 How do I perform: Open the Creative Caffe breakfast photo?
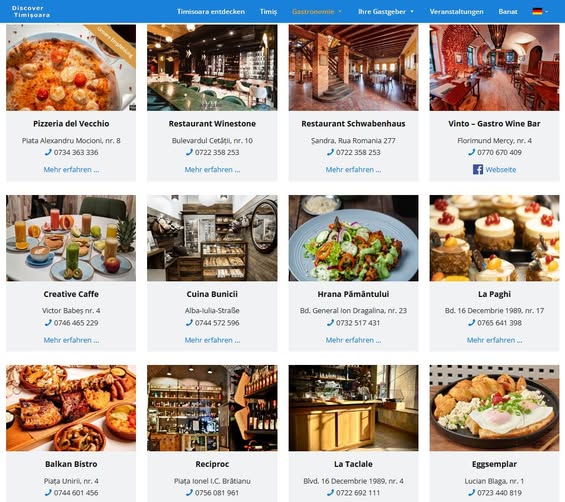click(71, 238)
